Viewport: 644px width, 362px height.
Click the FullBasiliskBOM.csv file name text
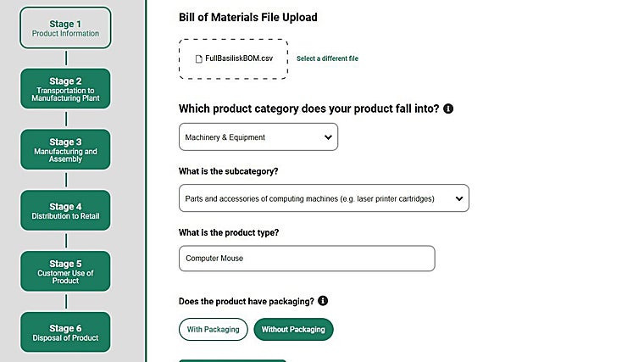(239, 58)
